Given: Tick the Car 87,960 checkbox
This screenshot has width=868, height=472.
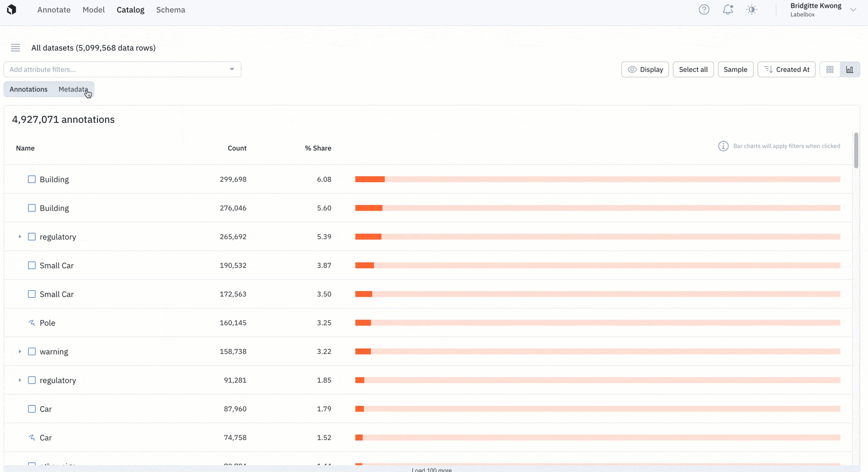Looking at the screenshot, I should pyautogui.click(x=32, y=409).
